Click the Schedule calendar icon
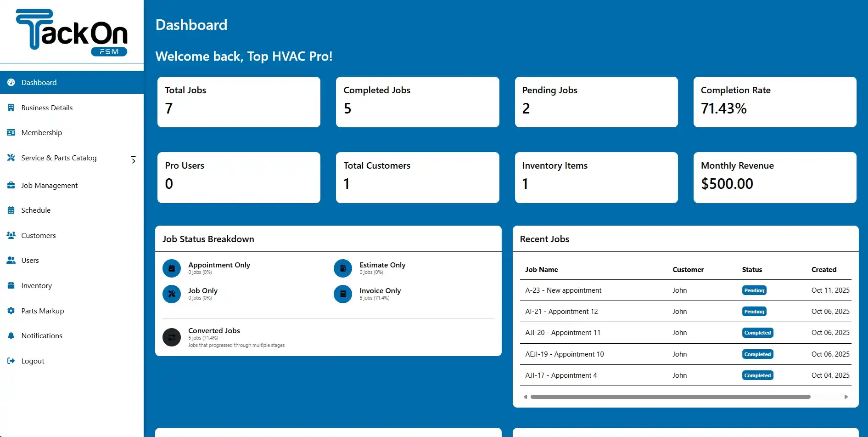The height and width of the screenshot is (437, 868). [11, 210]
